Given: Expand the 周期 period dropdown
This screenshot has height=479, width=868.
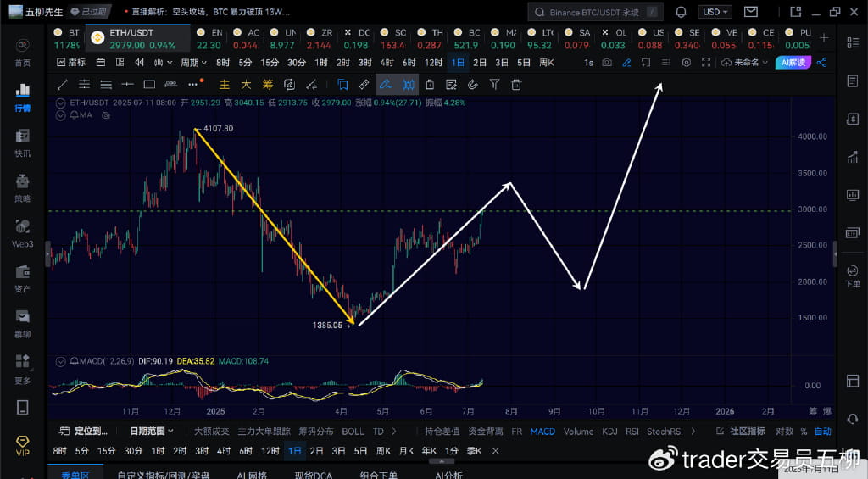Looking at the screenshot, I should click(x=193, y=63).
